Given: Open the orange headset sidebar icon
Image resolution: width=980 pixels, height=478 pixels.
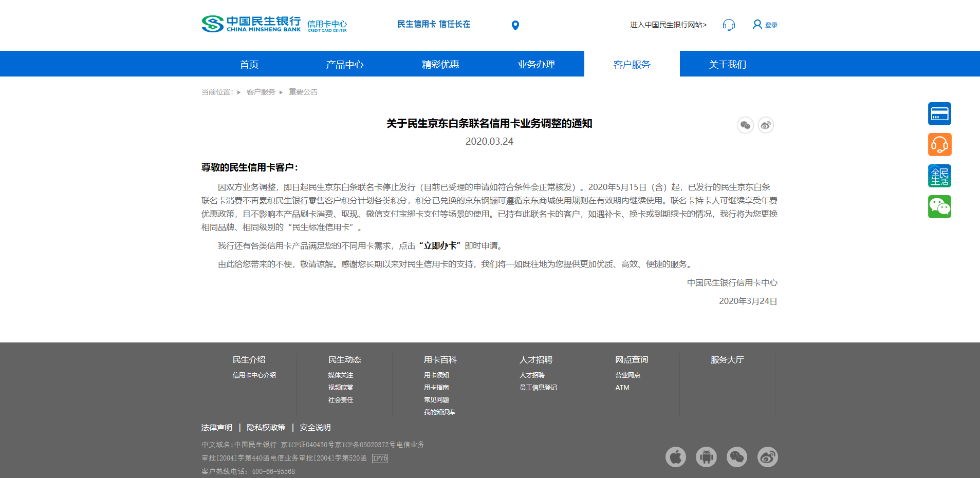Looking at the screenshot, I should pyautogui.click(x=939, y=145).
